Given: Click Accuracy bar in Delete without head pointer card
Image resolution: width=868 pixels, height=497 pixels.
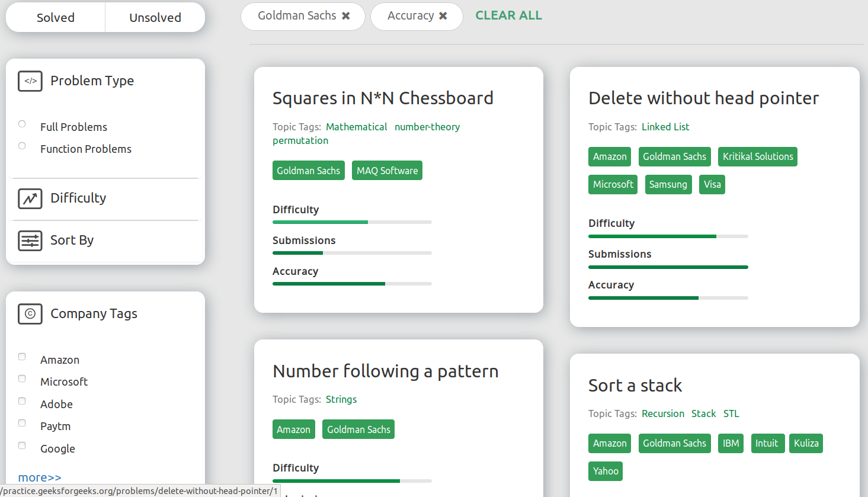Looking at the screenshot, I should tap(668, 298).
